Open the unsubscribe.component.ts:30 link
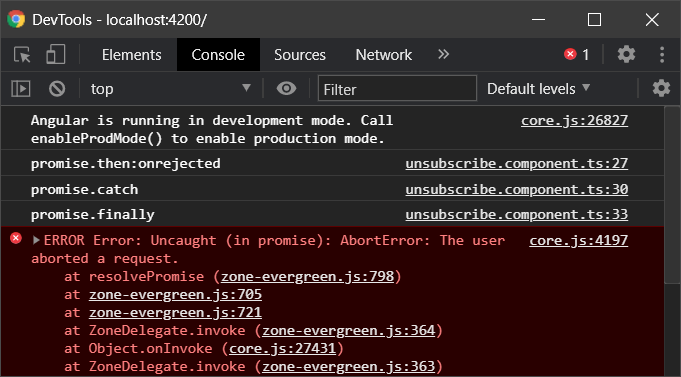The width and height of the screenshot is (681, 377). click(517, 189)
